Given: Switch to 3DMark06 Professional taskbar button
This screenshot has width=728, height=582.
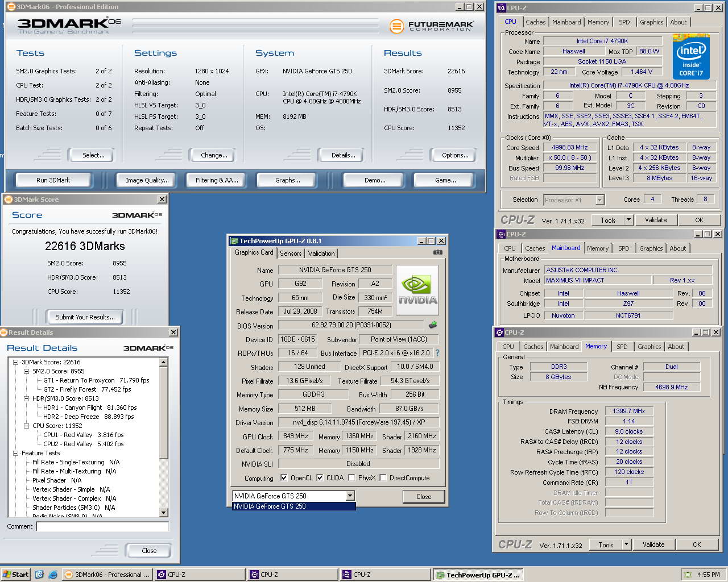Looking at the screenshot, I should 107,575.
